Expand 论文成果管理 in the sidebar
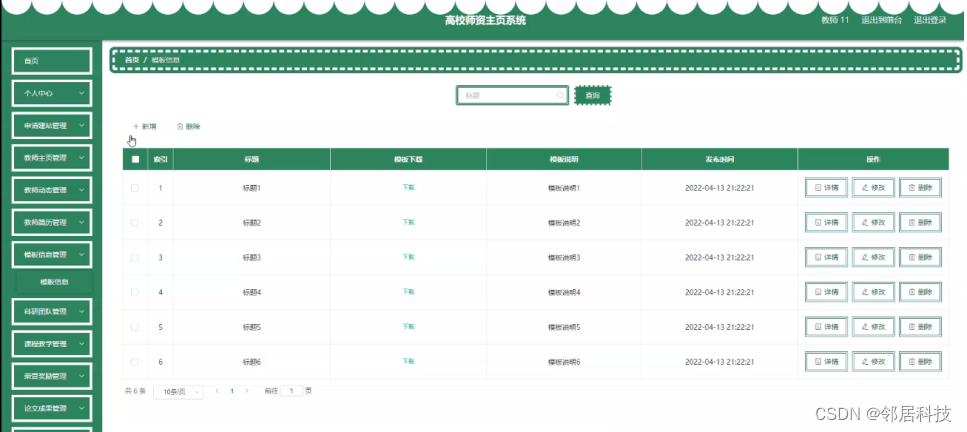The width and height of the screenshot is (967, 432). 52,408
